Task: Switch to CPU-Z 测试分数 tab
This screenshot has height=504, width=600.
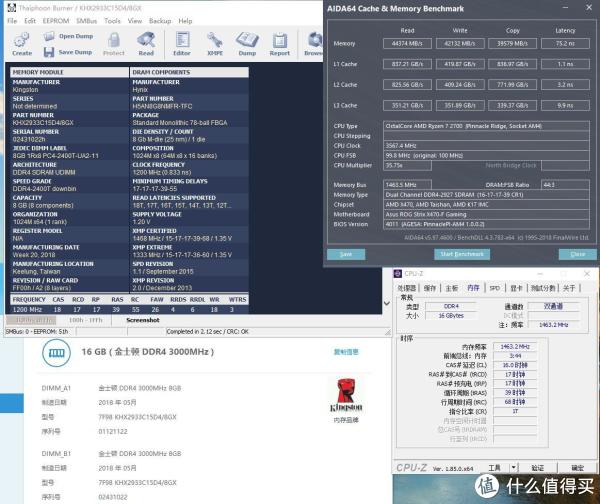Action: coord(543,288)
